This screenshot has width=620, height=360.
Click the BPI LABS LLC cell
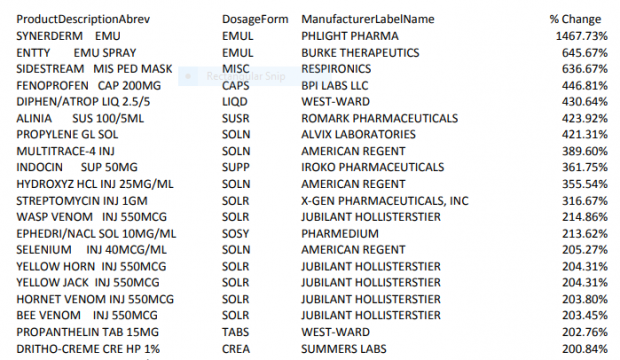(335, 85)
